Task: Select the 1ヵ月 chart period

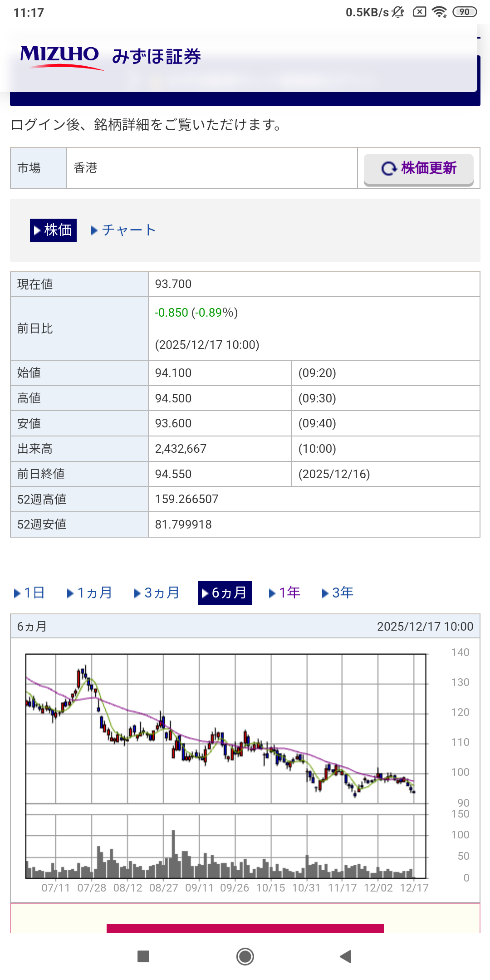Action: [x=90, y=593]
